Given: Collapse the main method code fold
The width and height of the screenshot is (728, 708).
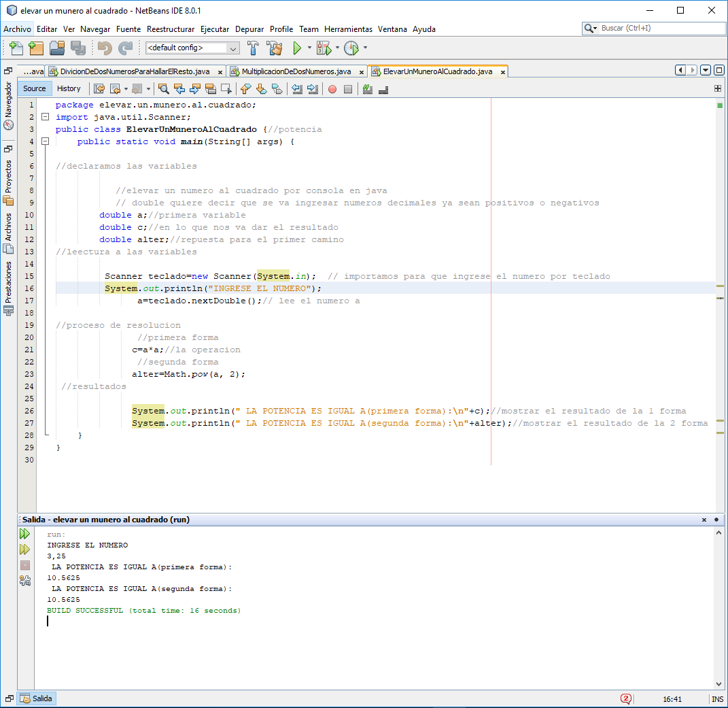Looking at the screenshot, I should [45, 141].
